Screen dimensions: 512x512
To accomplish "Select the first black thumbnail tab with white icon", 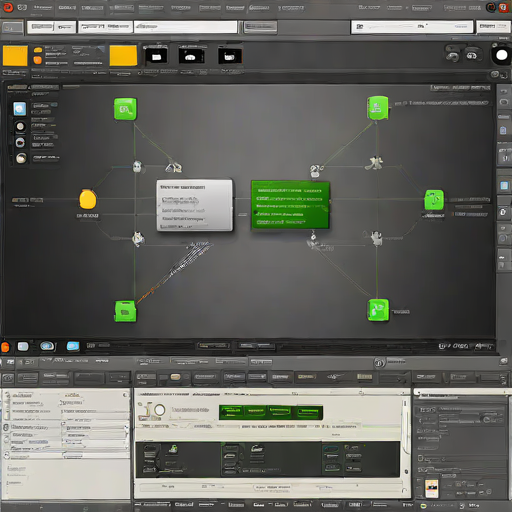I will coord(156,56).
